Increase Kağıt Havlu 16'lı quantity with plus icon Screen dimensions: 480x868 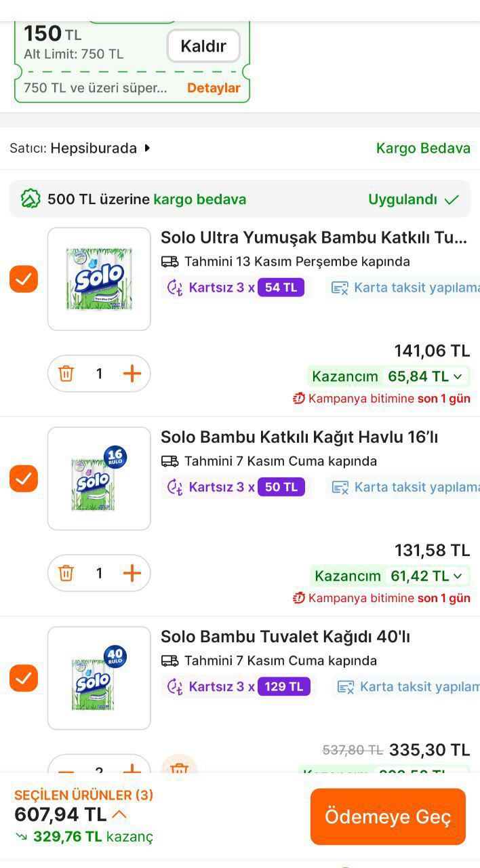click(132, 573)
